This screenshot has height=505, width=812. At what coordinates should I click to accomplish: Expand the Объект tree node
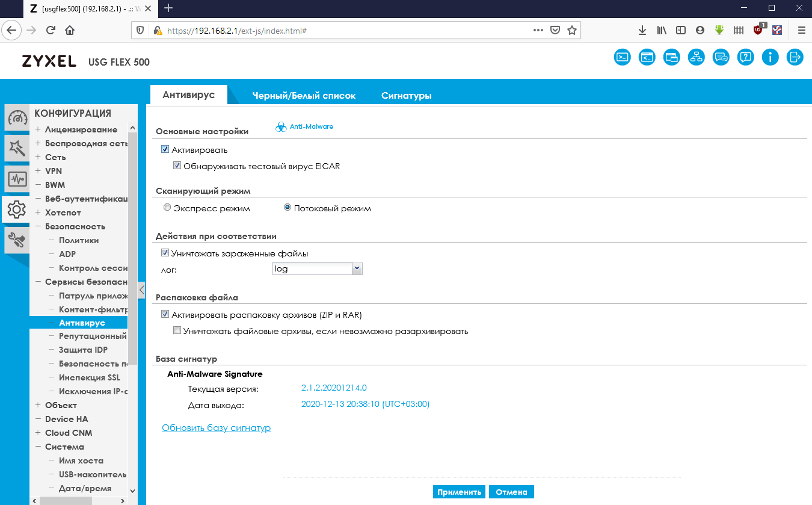pyautogui.click(x=38, y=405)
